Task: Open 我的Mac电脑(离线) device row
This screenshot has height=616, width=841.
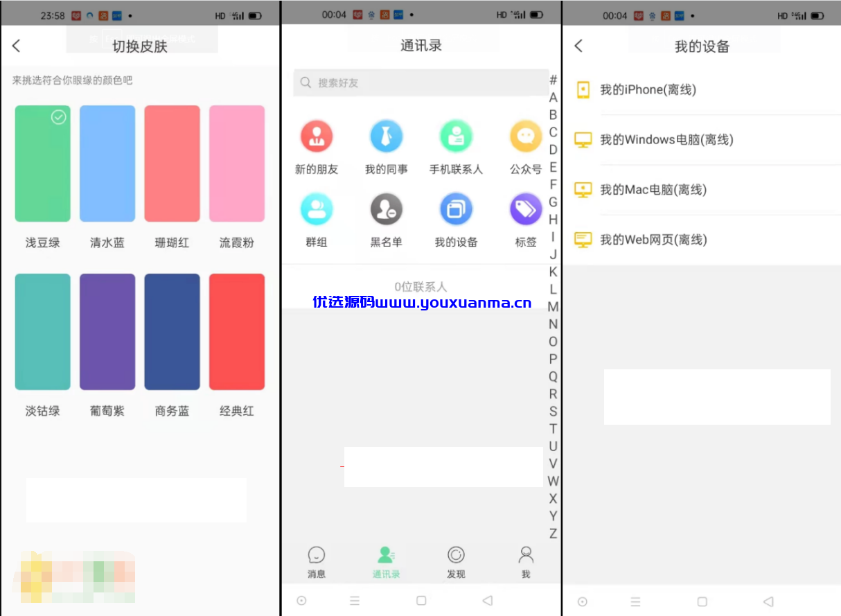Action: (701, 190)
